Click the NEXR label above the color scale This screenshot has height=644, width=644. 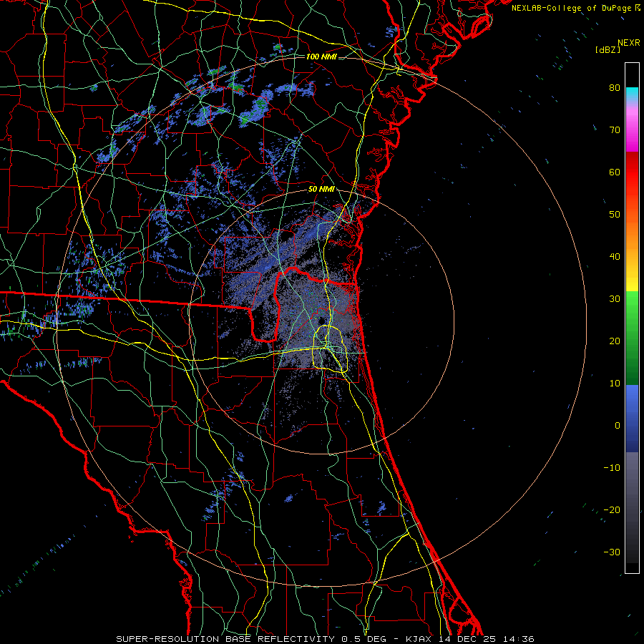pos(628,43)
